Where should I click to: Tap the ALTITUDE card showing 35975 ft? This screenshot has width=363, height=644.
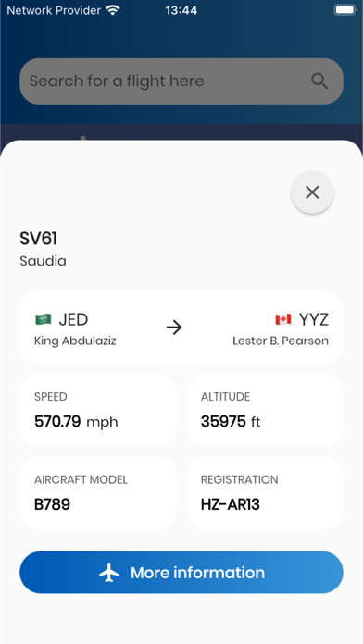click(x=265, y=410)
